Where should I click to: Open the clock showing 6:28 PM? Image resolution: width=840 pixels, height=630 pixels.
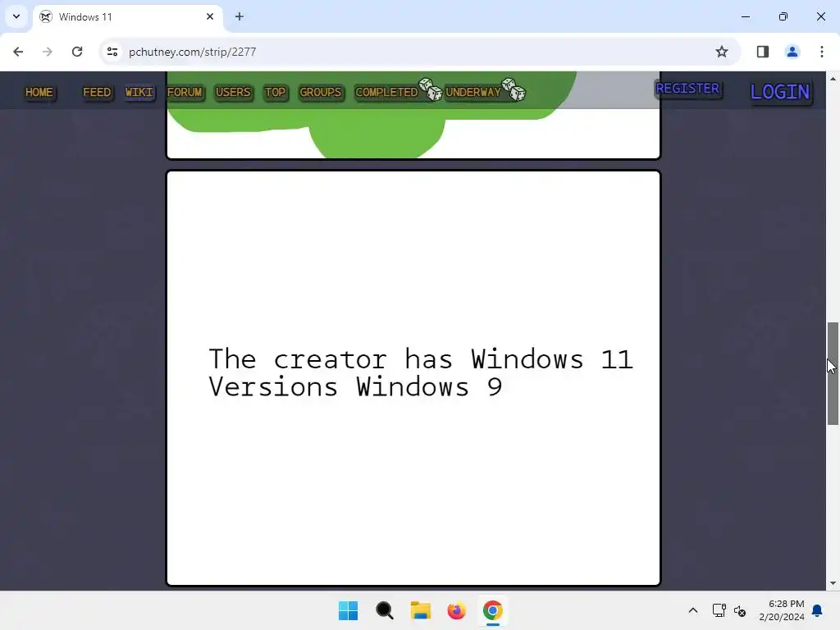click(782, 610)
